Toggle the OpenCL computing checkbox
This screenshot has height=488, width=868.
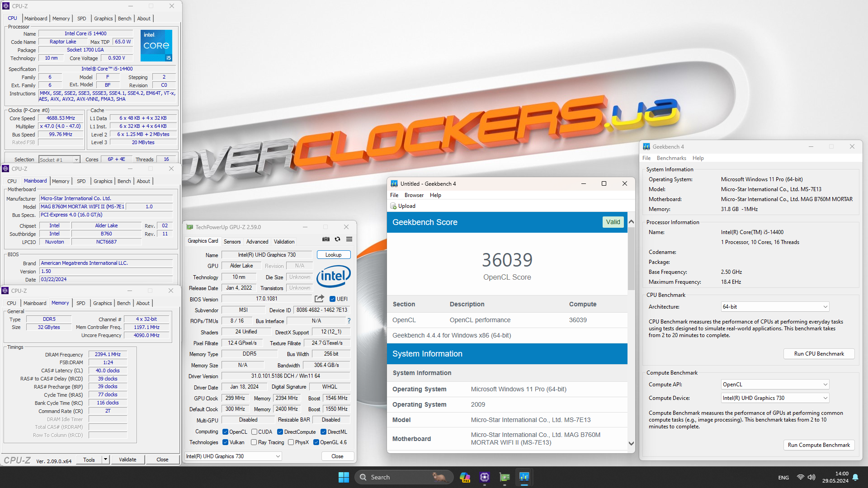pos(225,432)
